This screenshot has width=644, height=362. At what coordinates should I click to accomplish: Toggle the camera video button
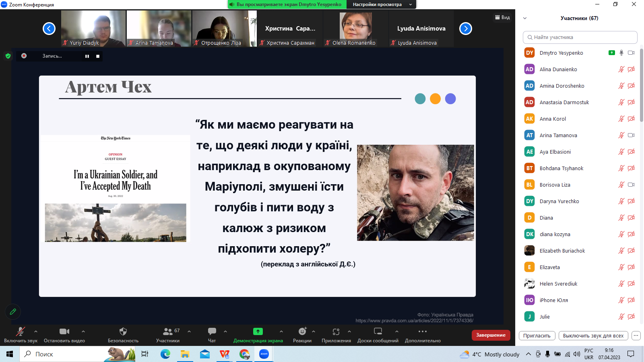[x=64, y=332]
